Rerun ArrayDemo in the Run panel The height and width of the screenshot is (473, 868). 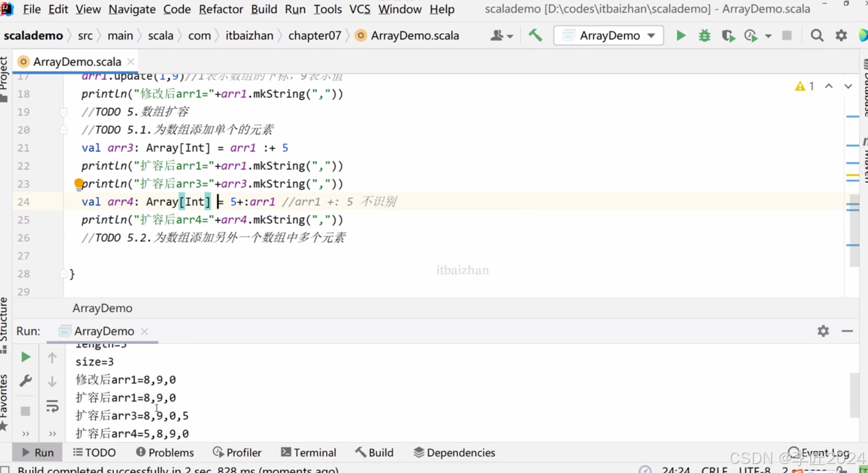pyautogui.click(x=25, y=357)
